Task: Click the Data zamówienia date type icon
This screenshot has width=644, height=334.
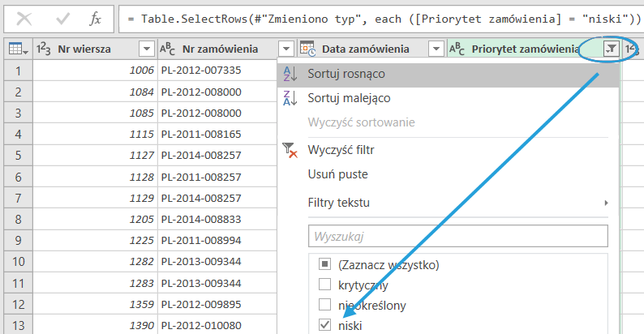Action: [308, 49]
